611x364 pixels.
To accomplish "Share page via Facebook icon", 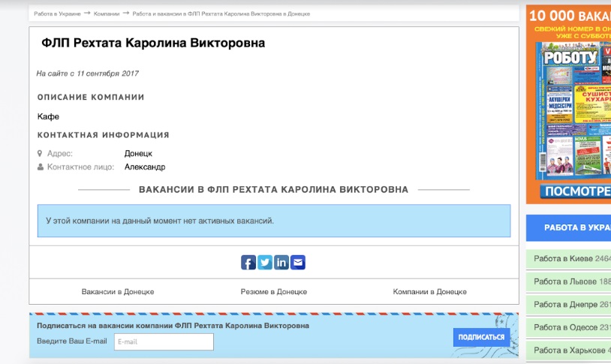I will (248, 263).
